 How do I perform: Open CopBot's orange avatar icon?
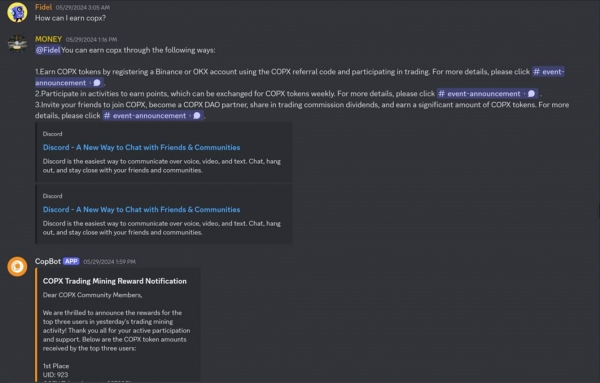tap(17, 266)
